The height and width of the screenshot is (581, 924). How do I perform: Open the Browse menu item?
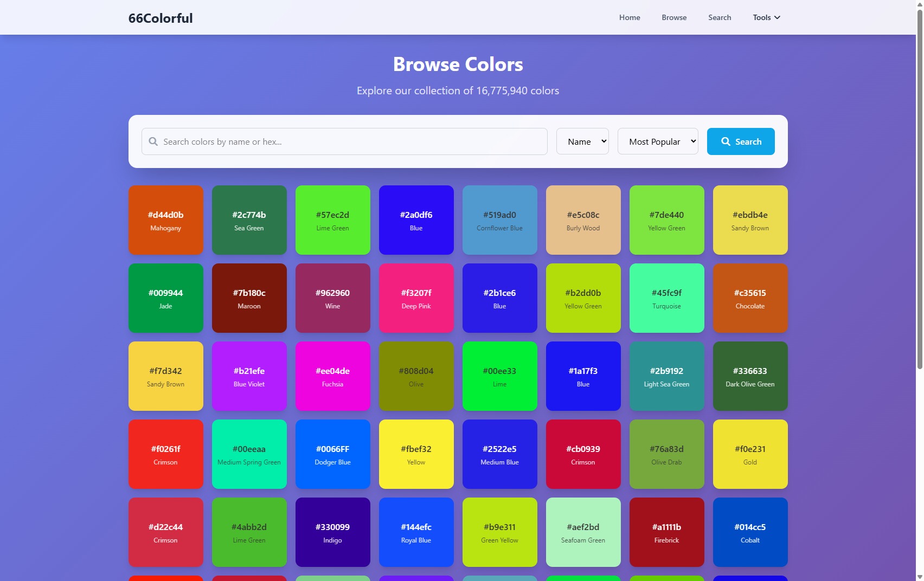click(x=674, y=17)
